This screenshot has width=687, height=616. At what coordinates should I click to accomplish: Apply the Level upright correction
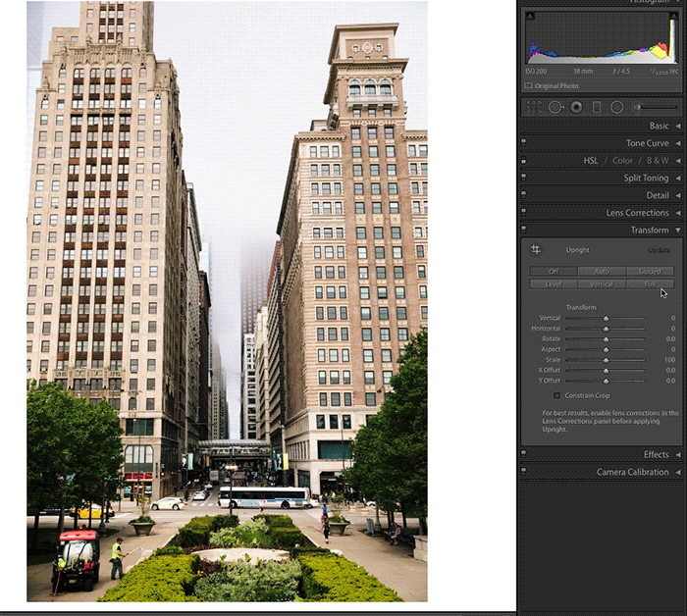click(554, 284)
